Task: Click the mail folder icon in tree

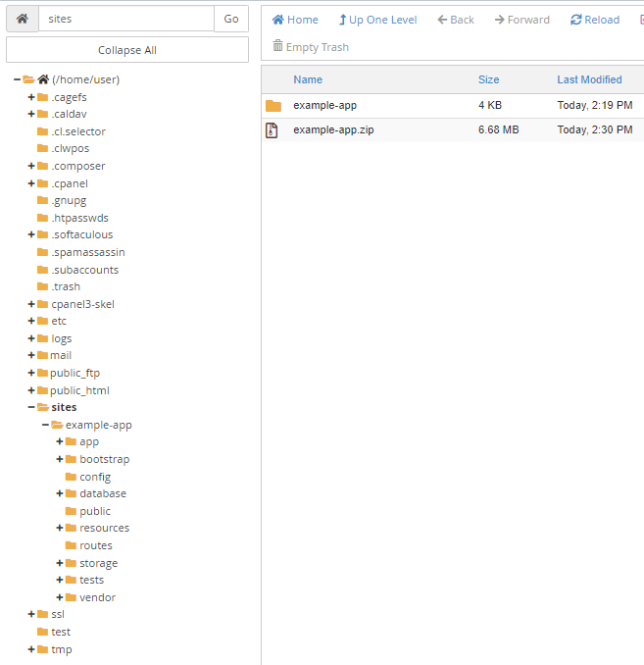Action: (x=42, y=355)
